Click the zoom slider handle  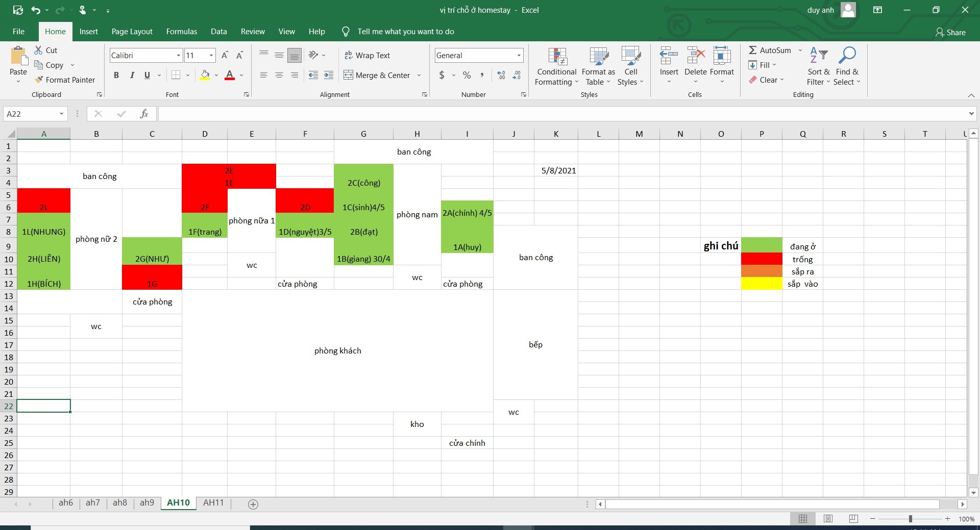[x=910, y=519]
